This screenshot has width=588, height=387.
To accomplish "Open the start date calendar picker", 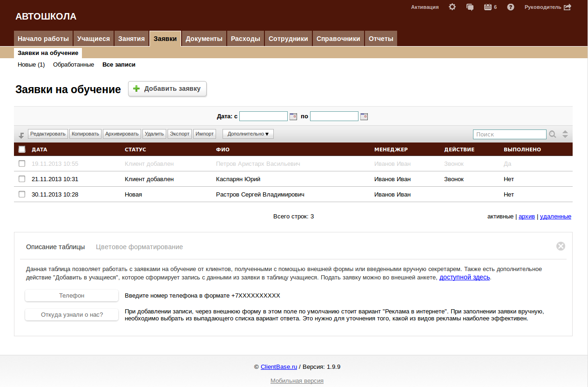I will [293, 116].
